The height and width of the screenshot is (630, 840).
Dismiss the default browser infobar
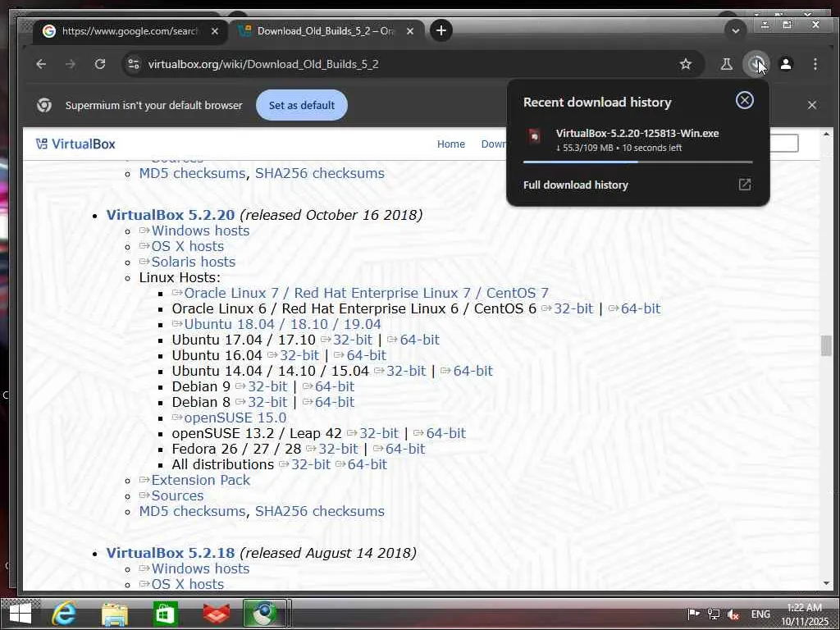pos(811,105)
